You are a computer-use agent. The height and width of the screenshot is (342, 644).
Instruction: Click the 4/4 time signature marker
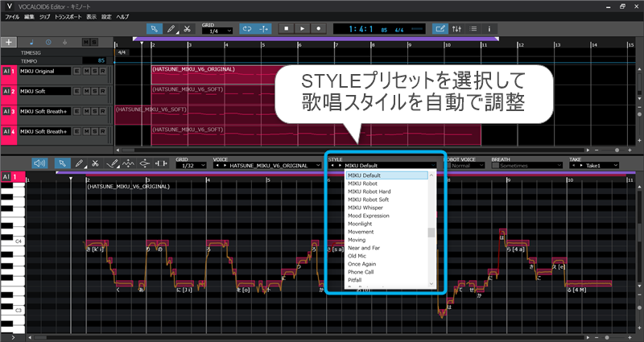coord(122,52)
